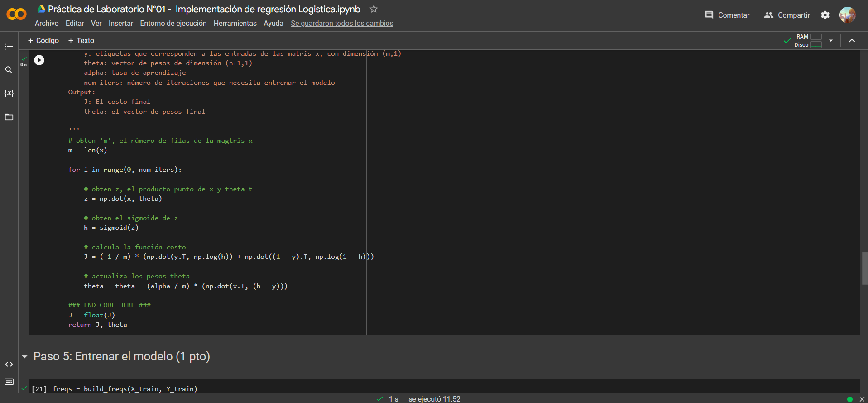Open the Editar menu
Image resolution: width=868 pixels, height=403 pixels.
pos(75,23)
